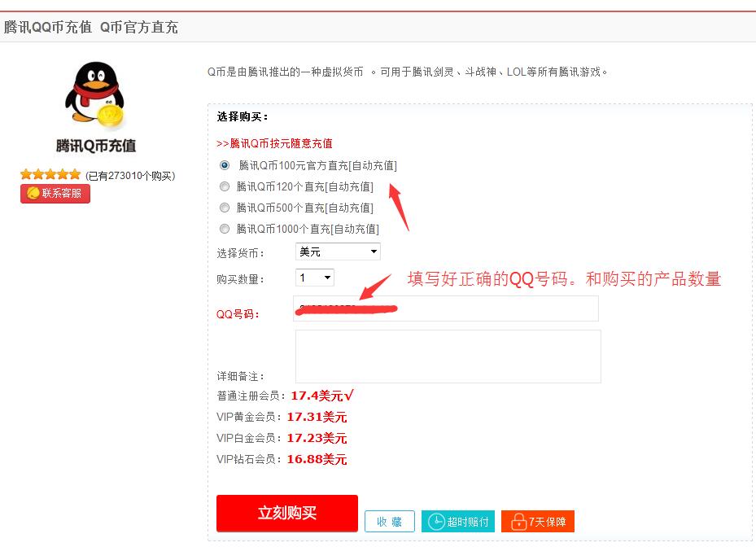
Task: Click the QQ penguin logo image
Action: (x=94, y=94)
